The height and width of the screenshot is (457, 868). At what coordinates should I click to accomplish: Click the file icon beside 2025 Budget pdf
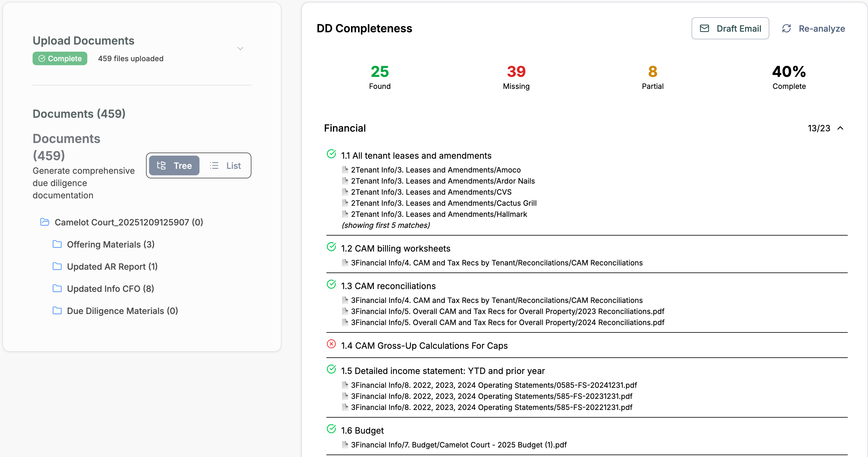point(345,444)
